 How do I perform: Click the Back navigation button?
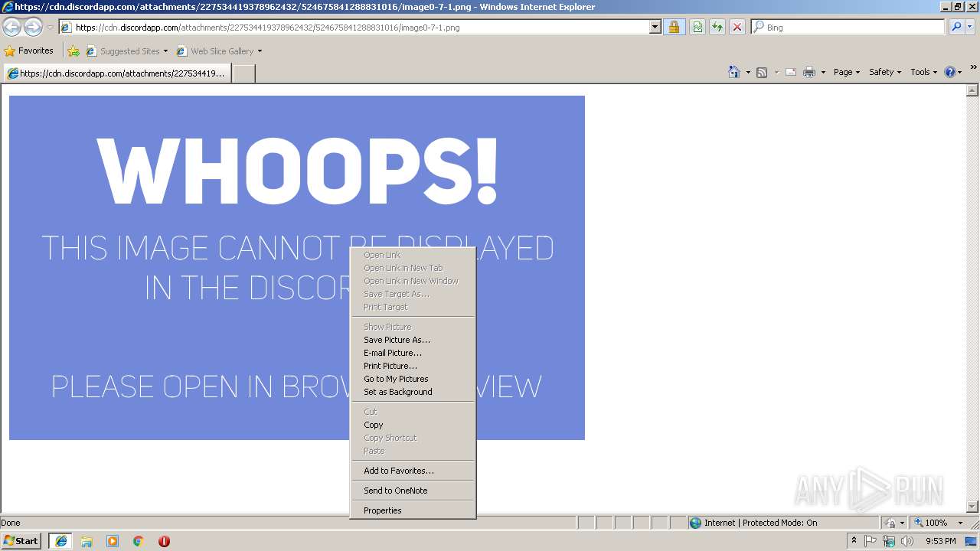[12, 28]
